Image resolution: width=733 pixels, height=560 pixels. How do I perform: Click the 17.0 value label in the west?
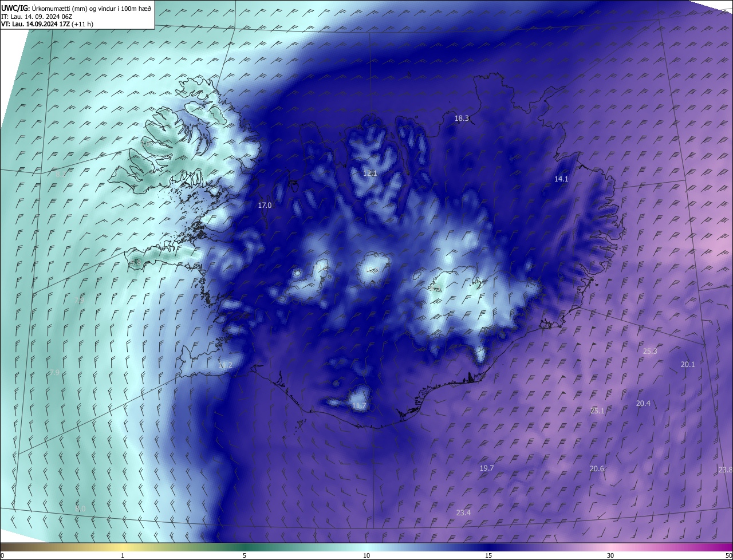[265, 205]
